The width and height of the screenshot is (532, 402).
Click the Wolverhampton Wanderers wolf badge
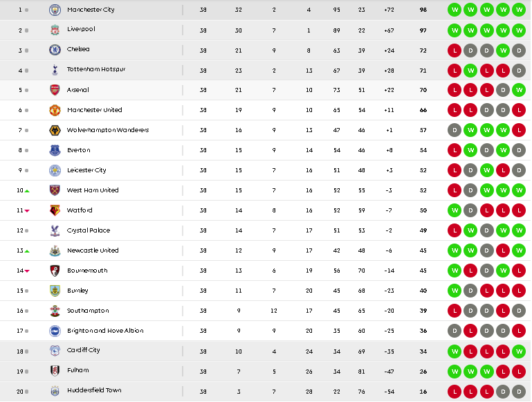[x=55, y=130]
